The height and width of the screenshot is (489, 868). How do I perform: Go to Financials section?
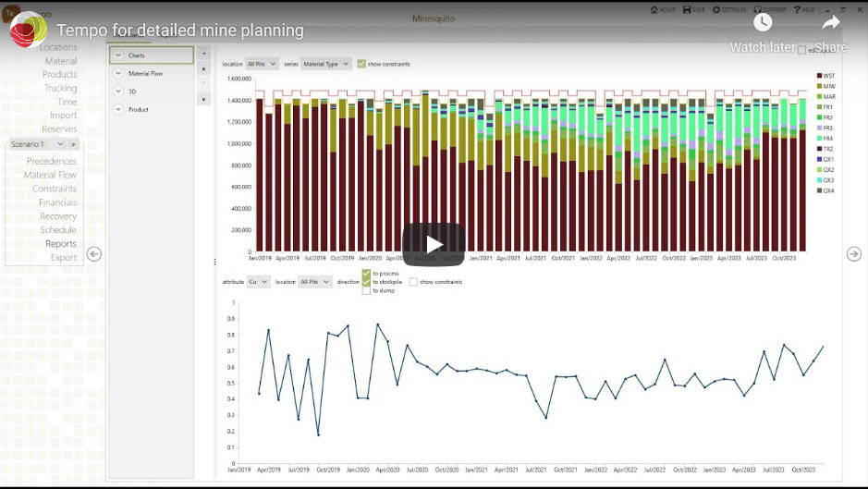(x=57, y=202)
